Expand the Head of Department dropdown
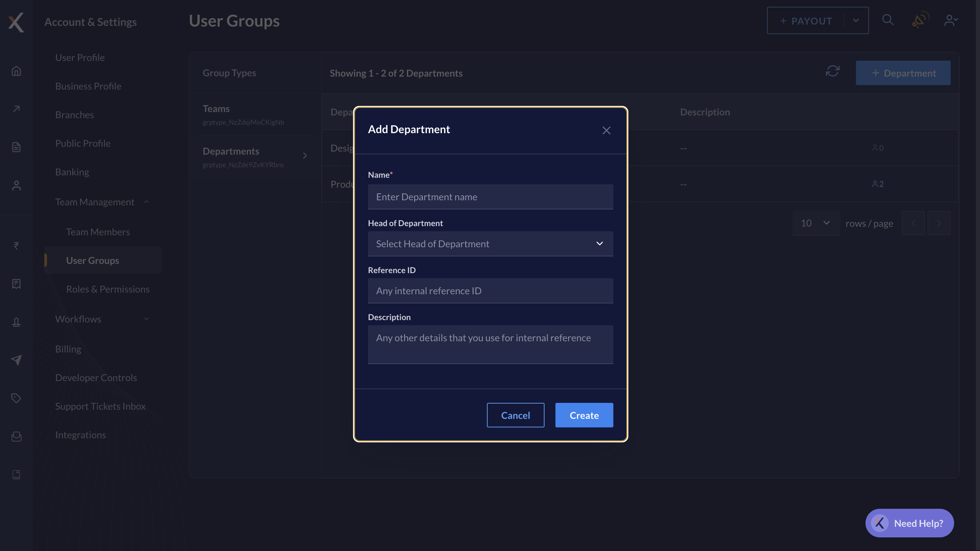This screenshot has height=551, width=980. coord(490,243)
